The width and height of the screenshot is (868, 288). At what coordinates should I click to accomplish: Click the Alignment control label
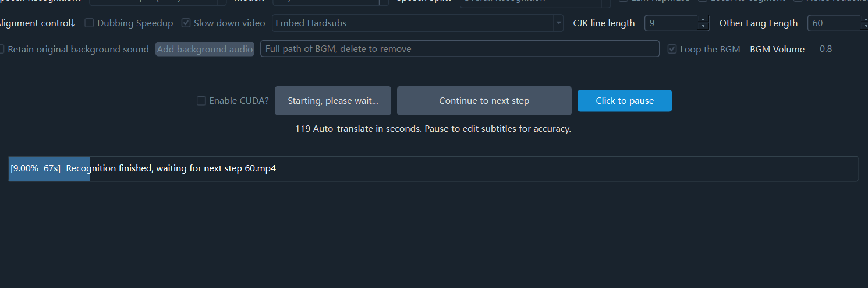(x=37, y=23)
